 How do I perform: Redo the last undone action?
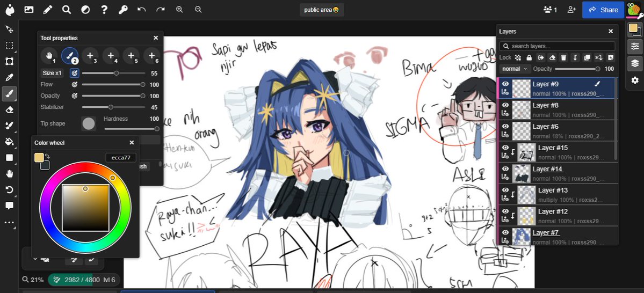coord(161,10)
